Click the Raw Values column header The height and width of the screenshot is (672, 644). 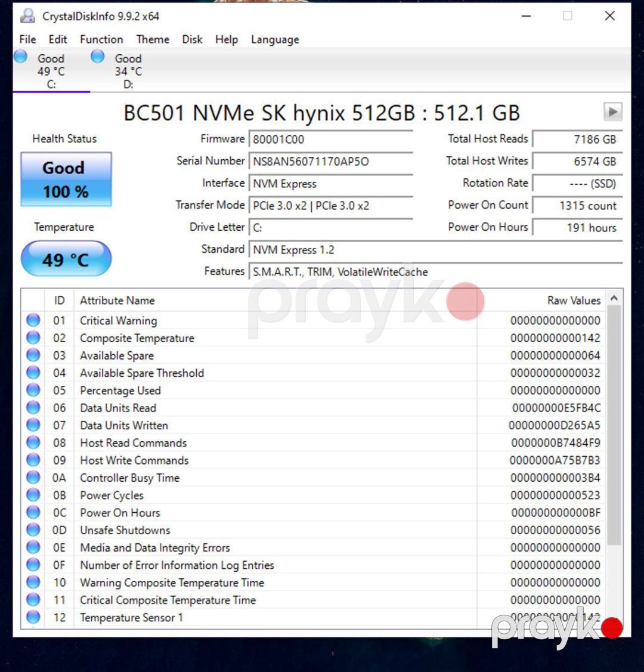541,301
